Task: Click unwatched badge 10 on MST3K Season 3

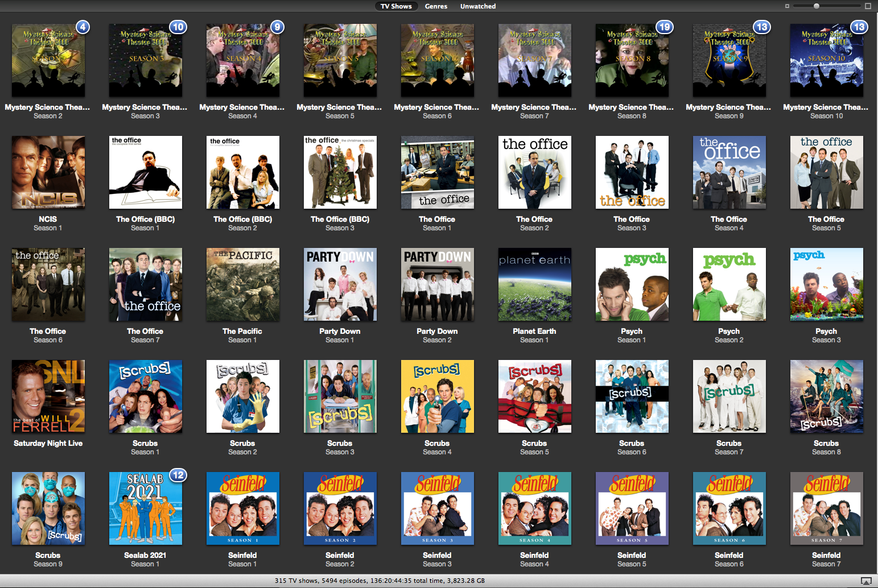Action: (x=178, y=27)
